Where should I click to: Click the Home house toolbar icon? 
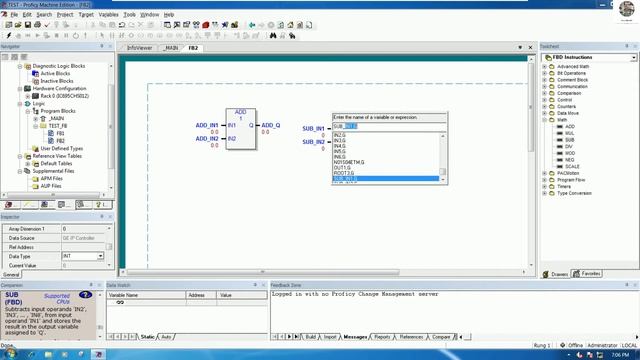290,25
